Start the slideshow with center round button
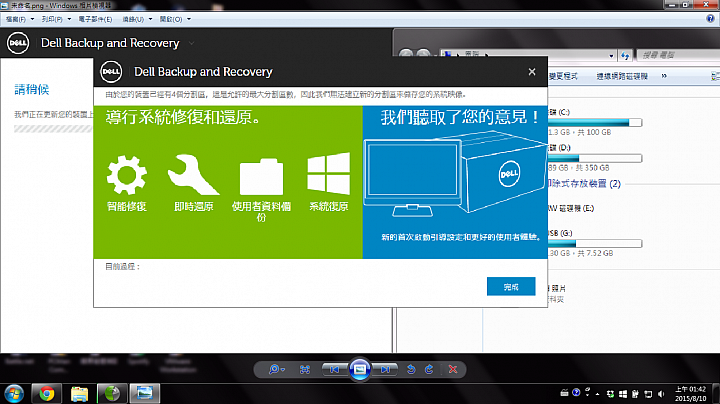 point(360,369)
